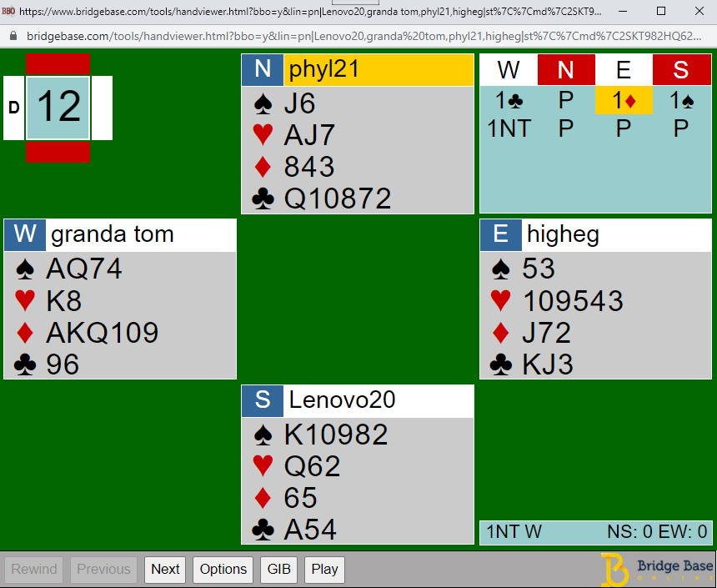
Task: Click the Bridge Base Online logo
Action: 657,570
